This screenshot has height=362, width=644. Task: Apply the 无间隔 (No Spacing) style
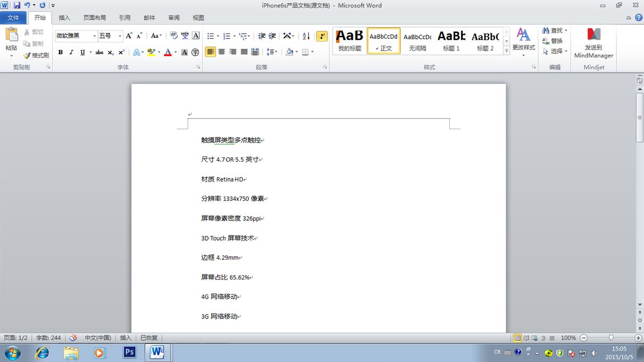click(x=418, y=41)
